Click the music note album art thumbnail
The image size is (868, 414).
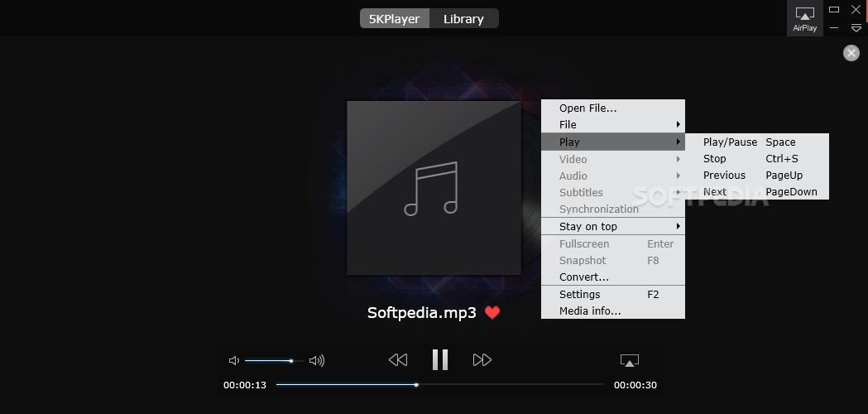[x=434, y=187]
